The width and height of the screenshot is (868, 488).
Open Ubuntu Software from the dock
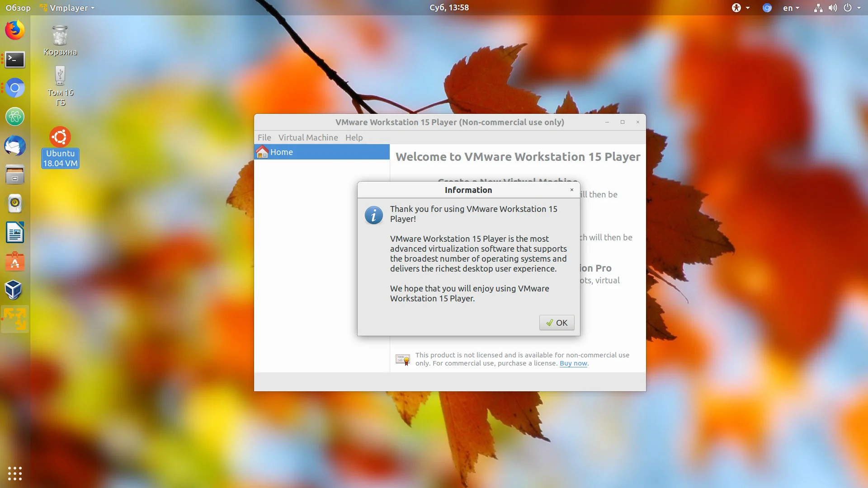pyautogui.click(x=14, y=261)
